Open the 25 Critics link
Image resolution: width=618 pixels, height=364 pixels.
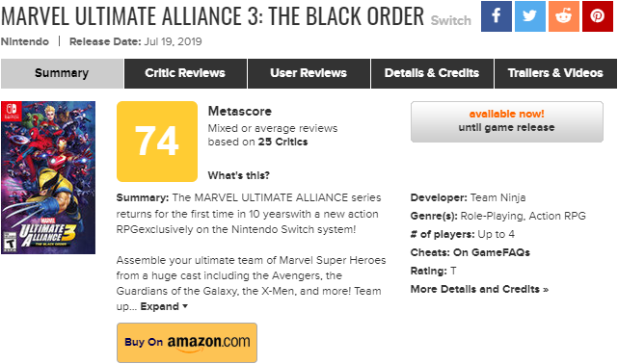pos(283,143)
